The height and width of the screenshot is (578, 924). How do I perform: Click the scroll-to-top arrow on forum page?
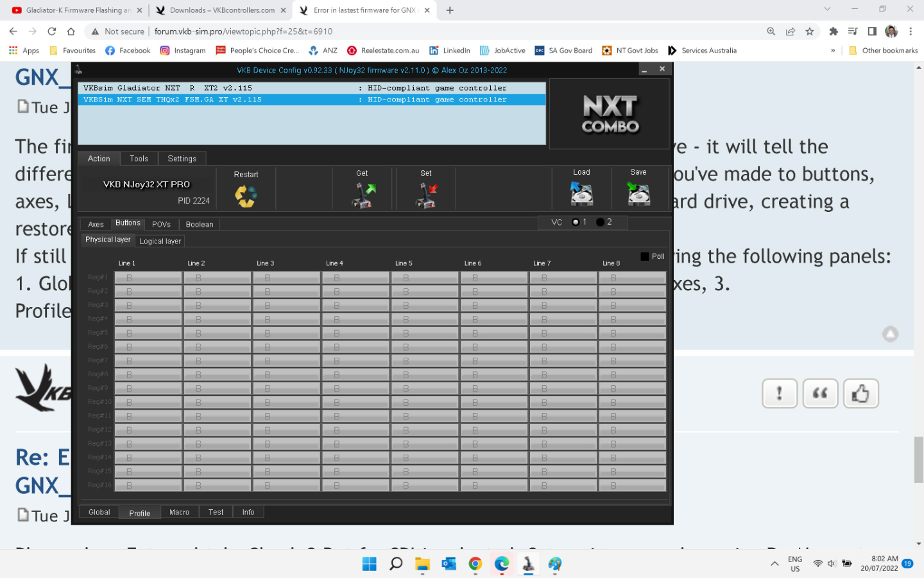point(890,334)
